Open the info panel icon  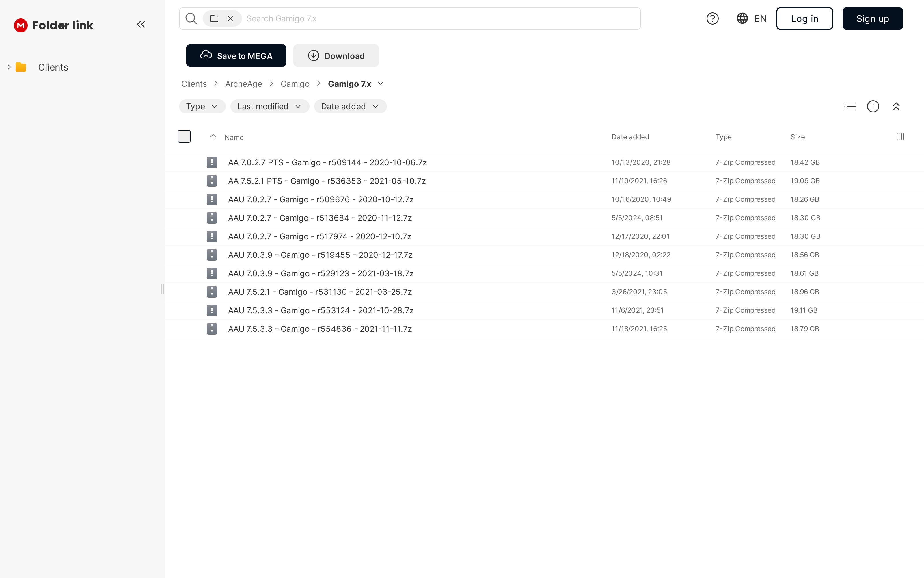tap(873, 106)
